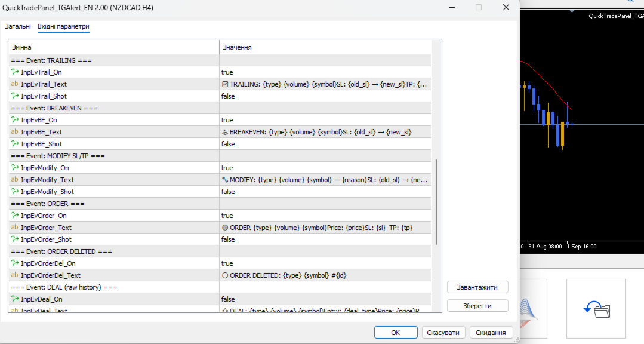Open value dropdown for InpEvOrderDel_On
644x344 pixels.
325,263
